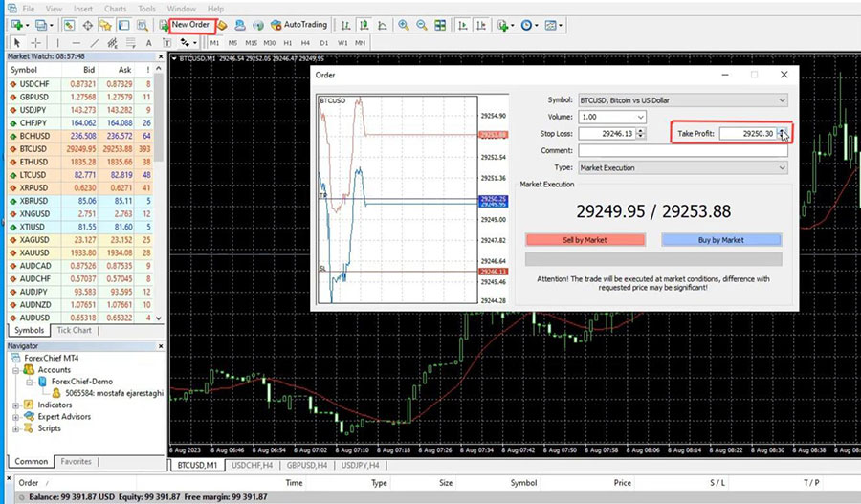The width and height of the screenshot is (861, 504).
Task: Switch to the Tick Chart tab
Action: point(74,330)
